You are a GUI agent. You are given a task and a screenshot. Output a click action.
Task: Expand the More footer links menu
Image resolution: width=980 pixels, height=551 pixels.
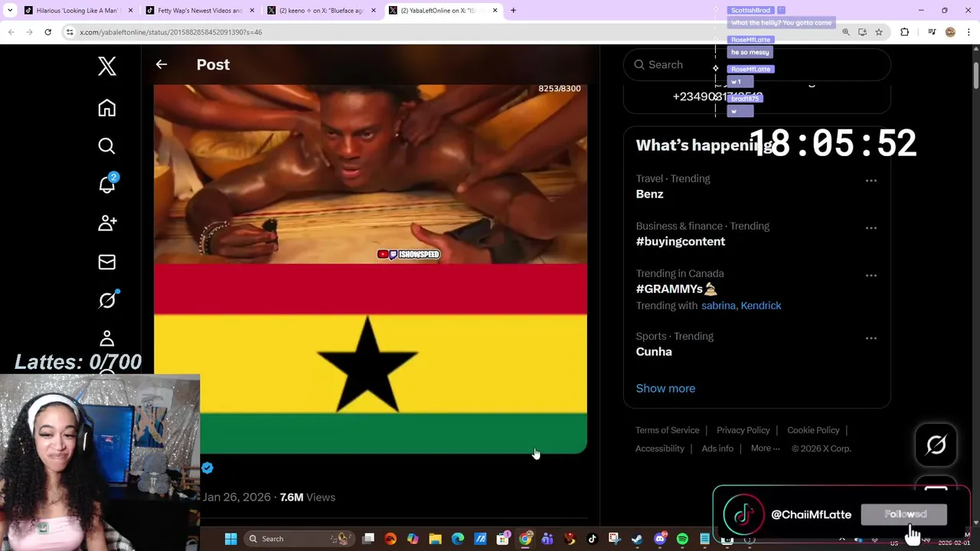[x=765, y=448]
